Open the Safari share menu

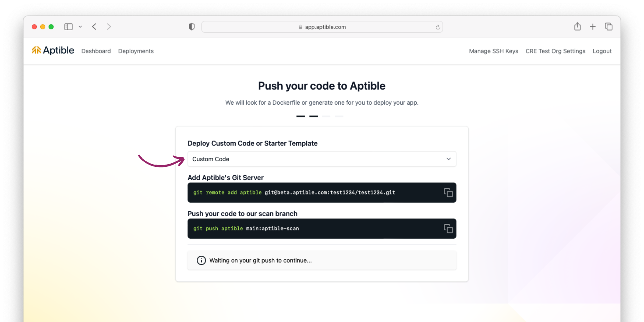click(578, 26)
